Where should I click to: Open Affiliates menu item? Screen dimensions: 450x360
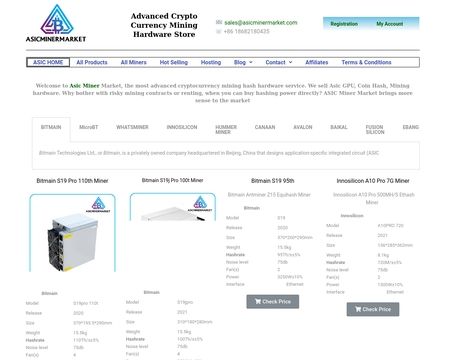tap(317, 62)
